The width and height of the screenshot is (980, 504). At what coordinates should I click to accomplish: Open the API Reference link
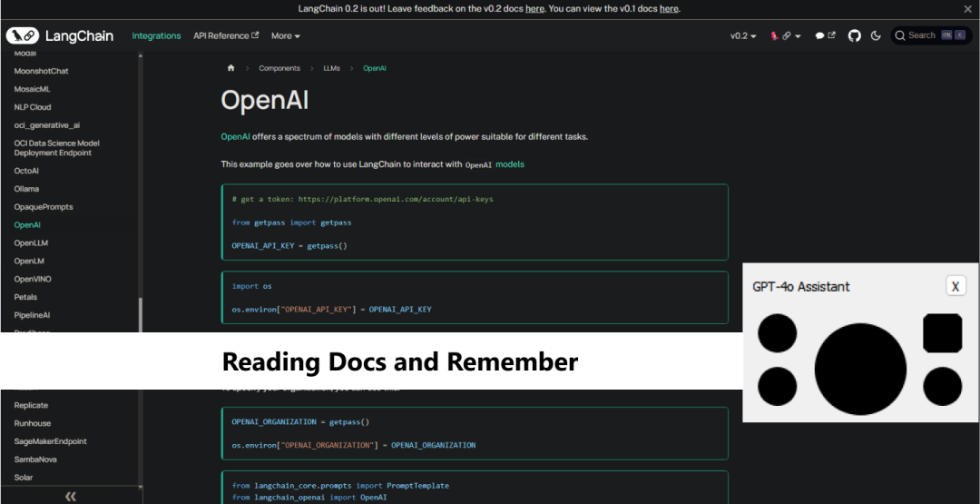point(226,35)
